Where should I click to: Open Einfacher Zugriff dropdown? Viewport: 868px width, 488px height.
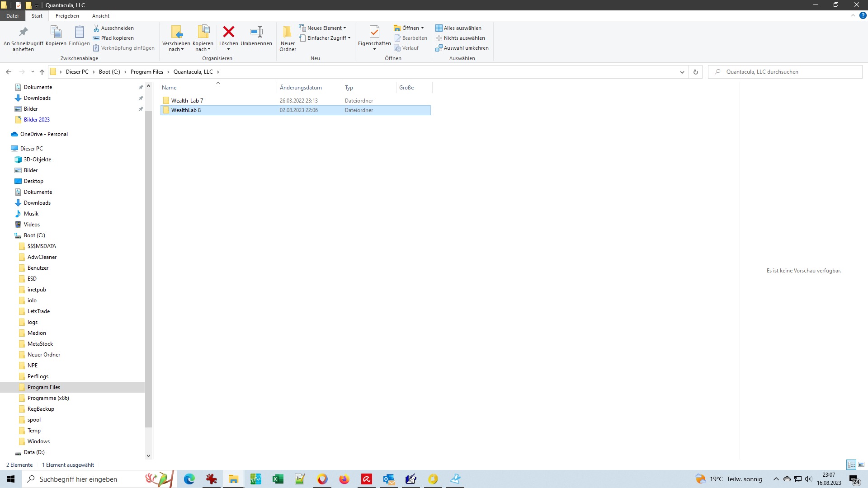pos(325,38)
